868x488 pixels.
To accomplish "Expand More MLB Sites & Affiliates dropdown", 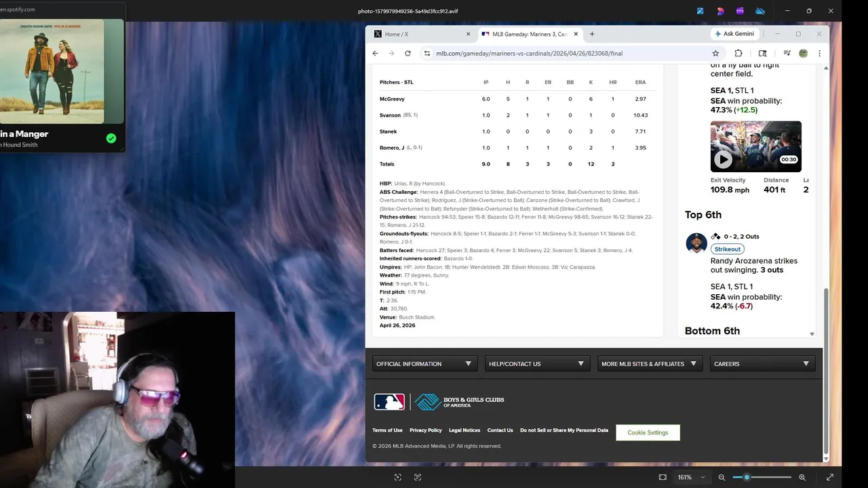I will [x=650, y=364].
